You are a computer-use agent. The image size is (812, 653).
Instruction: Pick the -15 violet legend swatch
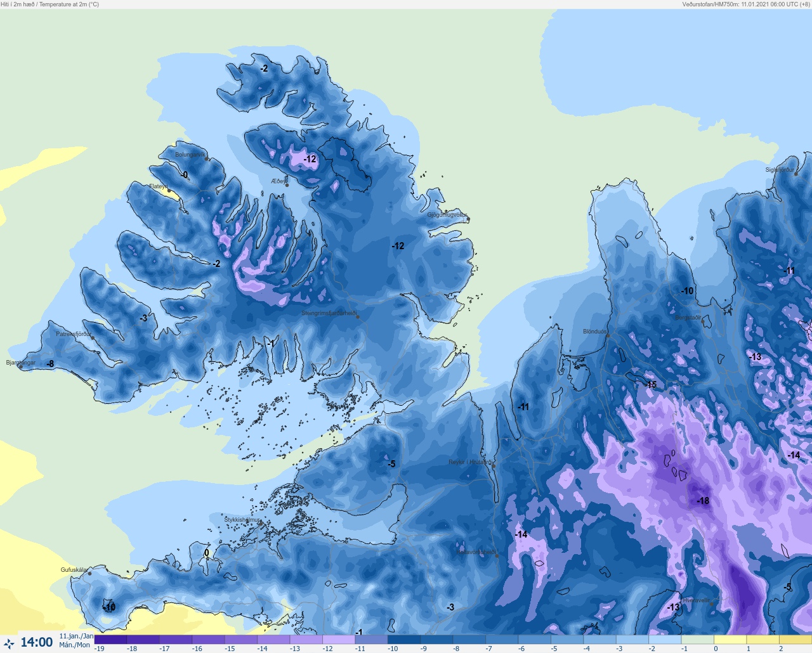coord(241,640)
